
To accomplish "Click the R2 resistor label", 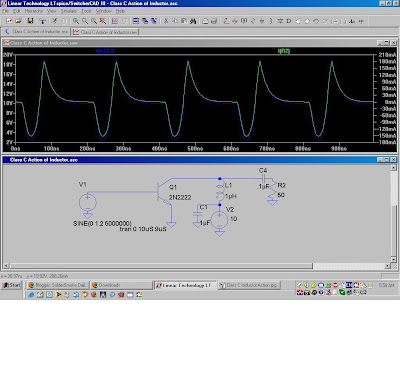I will click(x=282, y=185).
